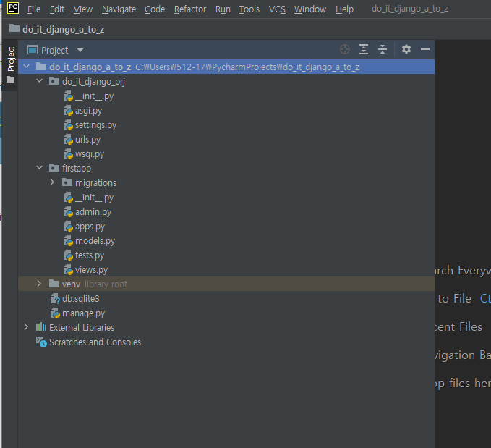Image resolution: width=491 pixels, height=448 pixels.
Task: Expand the External Libraries node
Action: [26, 327]
